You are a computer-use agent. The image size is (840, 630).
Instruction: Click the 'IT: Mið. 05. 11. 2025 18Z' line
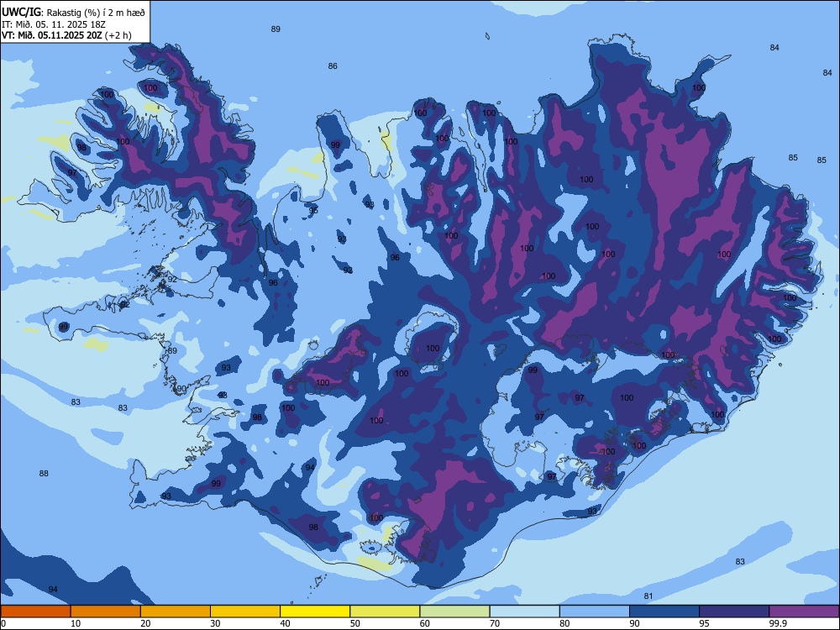coord(54,24)
